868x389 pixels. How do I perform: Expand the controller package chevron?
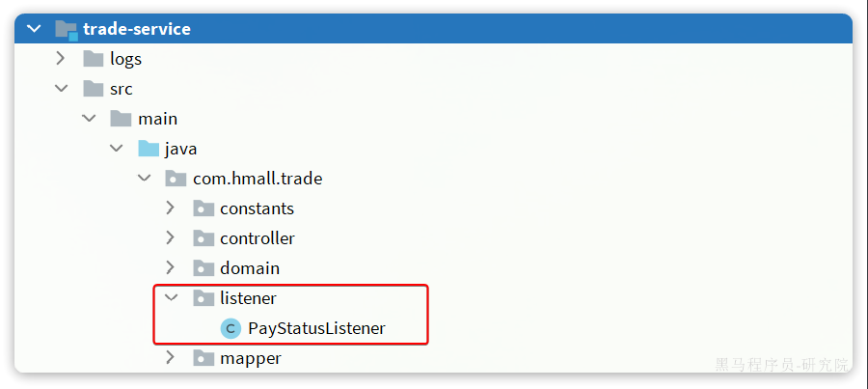click(x=171, y=237)
